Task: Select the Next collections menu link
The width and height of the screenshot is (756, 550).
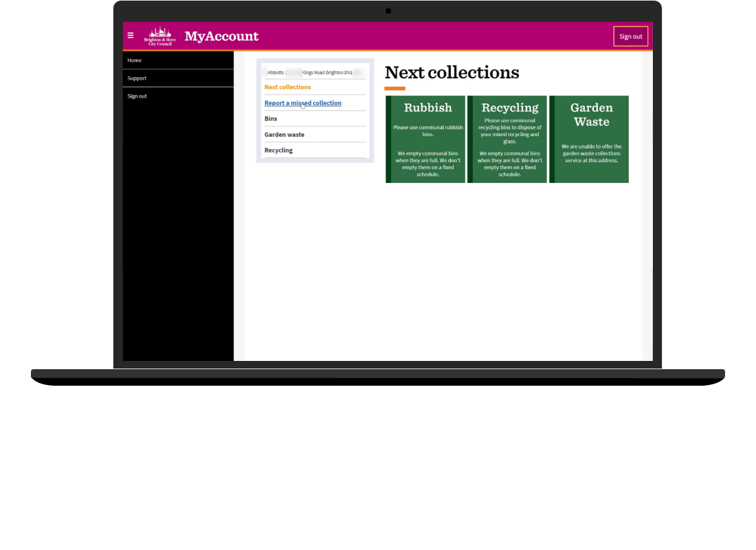Action: 287,87
